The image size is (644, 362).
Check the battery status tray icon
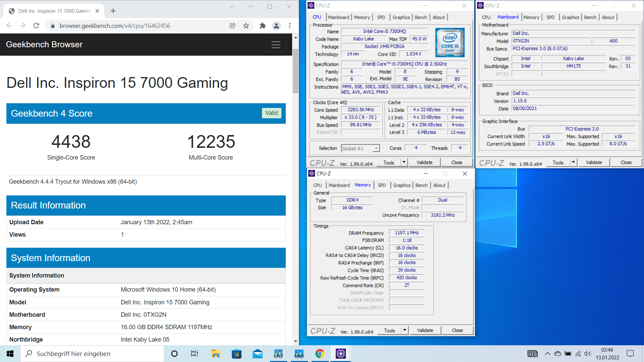pyautogui.click(x=568, y=354)
